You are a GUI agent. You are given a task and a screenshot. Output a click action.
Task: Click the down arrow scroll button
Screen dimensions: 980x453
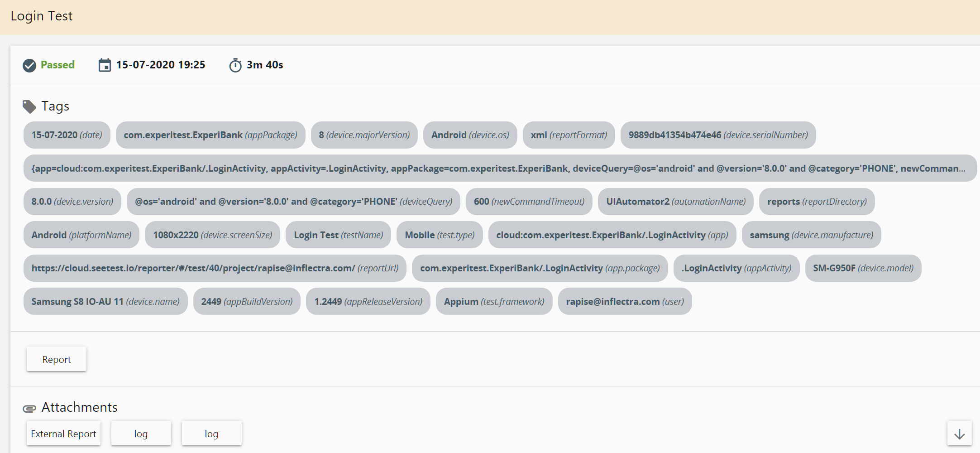[959, 434]
